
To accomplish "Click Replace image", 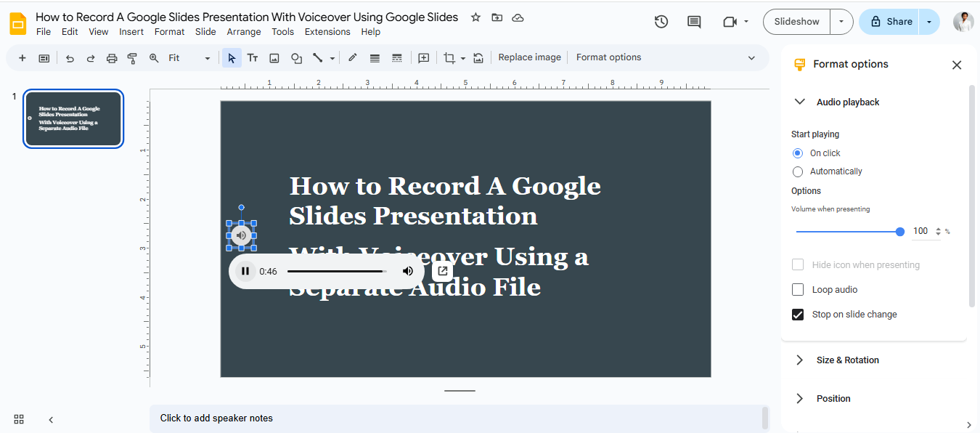I will coord(529,57).
